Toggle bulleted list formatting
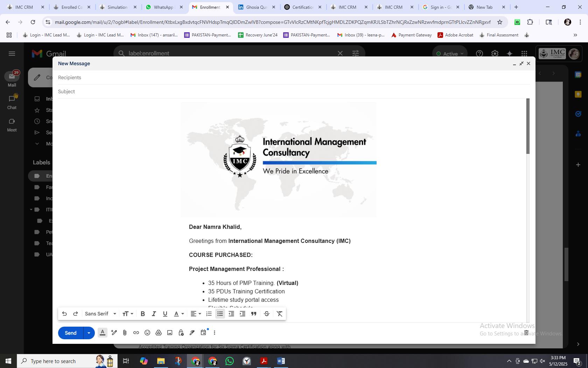The height and width of the screenshot is (368, 588). pos(220,314)
